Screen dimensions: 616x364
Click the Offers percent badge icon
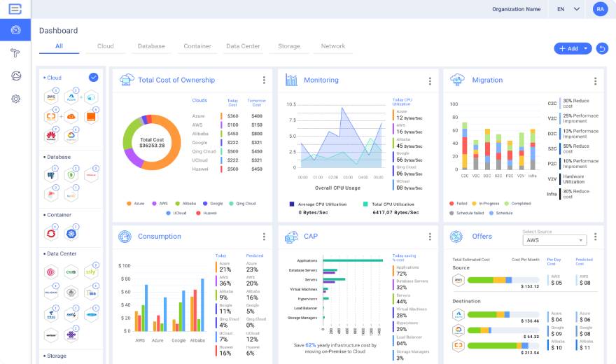456,237
